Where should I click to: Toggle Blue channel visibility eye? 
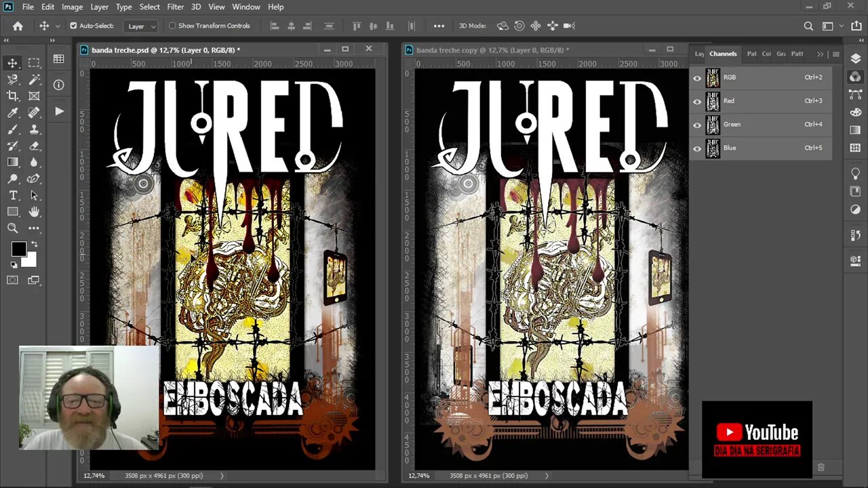pyautogui.click(x=697, y=148)
